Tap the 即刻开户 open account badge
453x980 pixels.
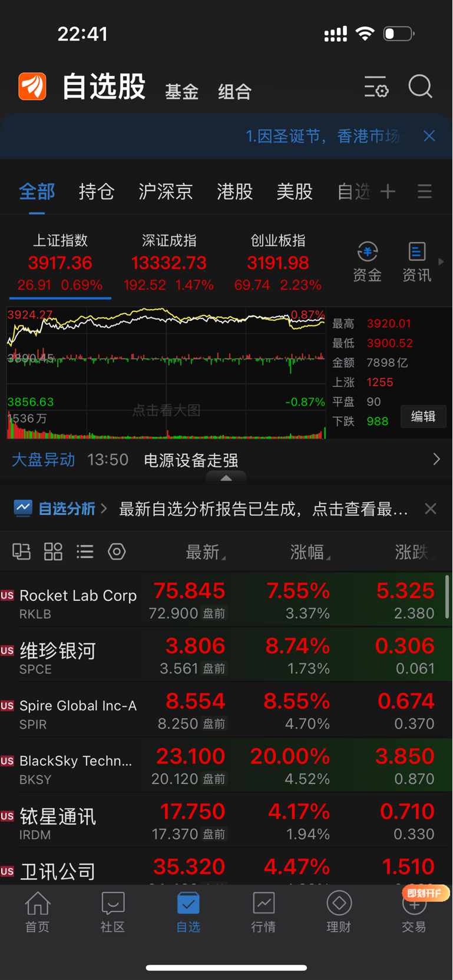click(425, 893)
